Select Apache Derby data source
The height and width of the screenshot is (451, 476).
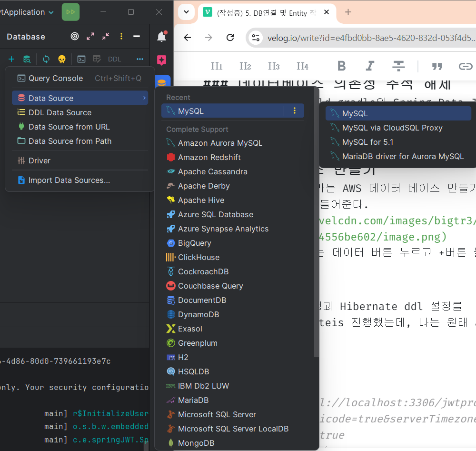point(233,186)
